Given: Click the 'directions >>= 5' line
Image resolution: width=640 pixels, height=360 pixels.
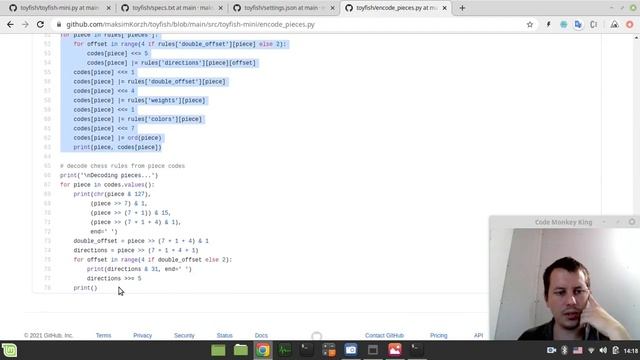Looking at the screenshot, I should [114, 278].
